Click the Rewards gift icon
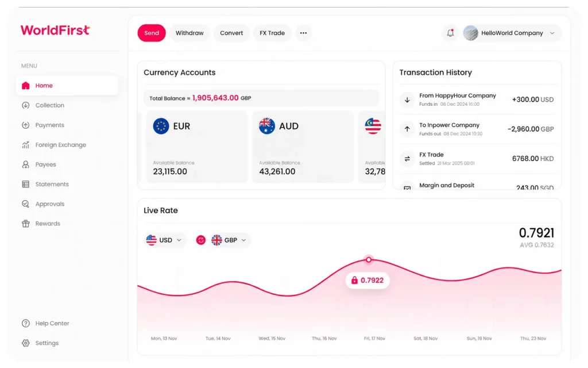Screen dimensions: 588x368 tap(25, 224)
